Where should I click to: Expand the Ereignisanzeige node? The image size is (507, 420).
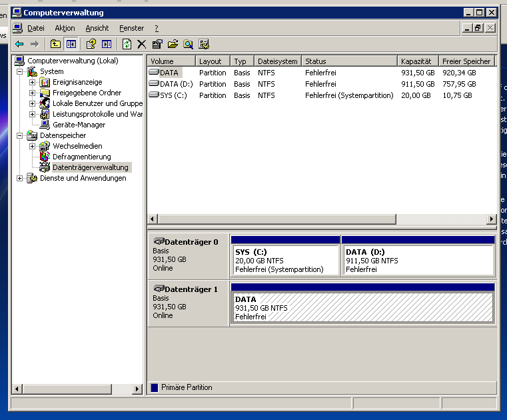33,82
